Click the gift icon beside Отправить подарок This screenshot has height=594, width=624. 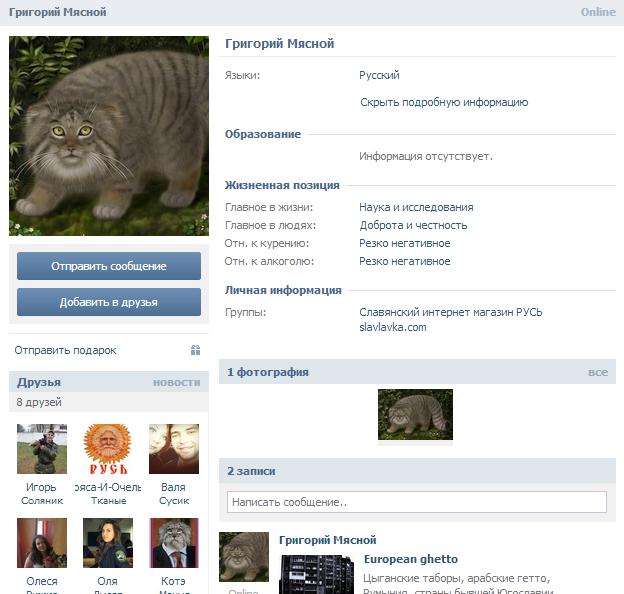tap(195, 350)
